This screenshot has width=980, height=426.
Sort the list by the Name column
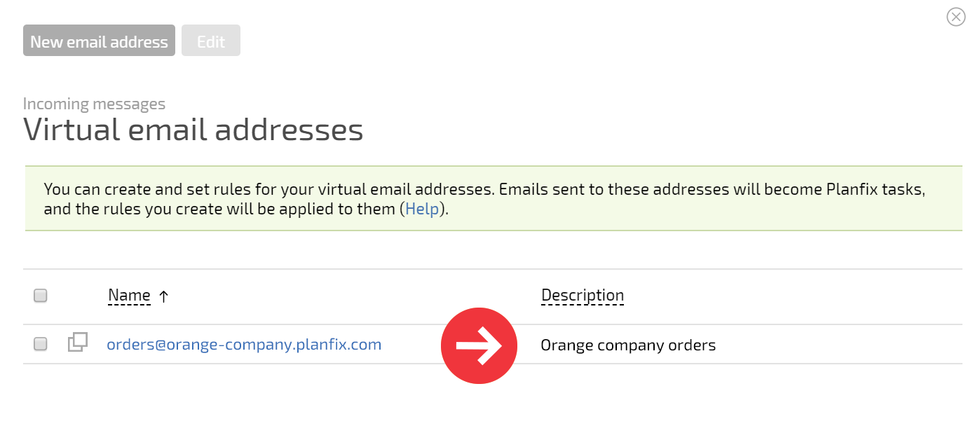click(x=129, y=296)
